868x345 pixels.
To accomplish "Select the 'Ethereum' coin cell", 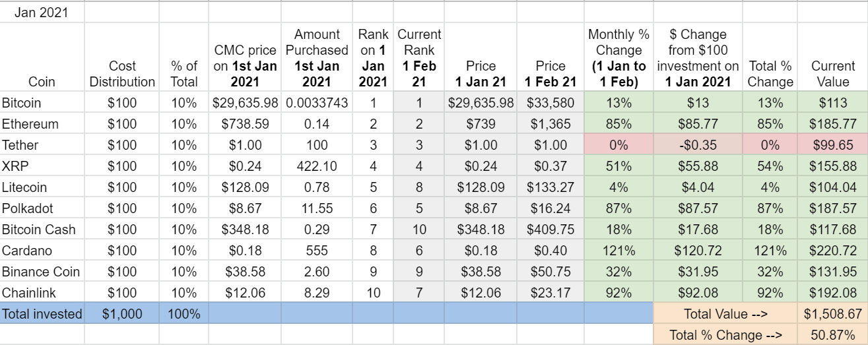I will click(42, 123).
